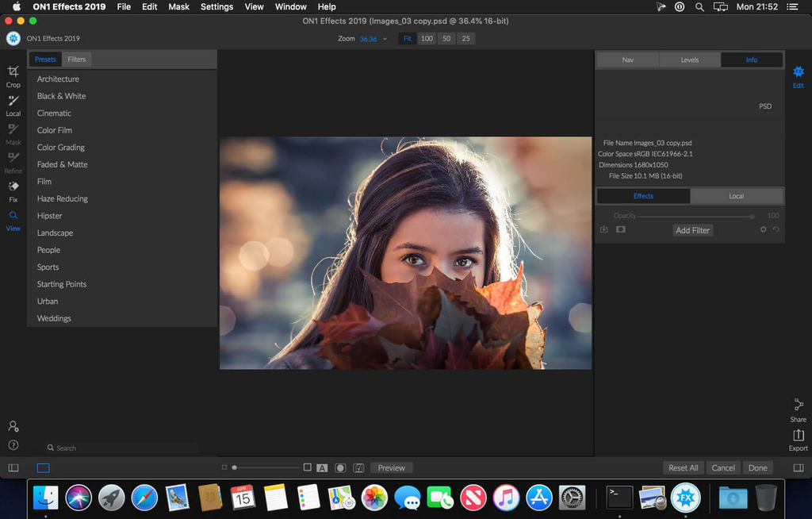Viewport: 812px width, 519px height.
Task: Click the presets Search field
Action: (119, 448)
